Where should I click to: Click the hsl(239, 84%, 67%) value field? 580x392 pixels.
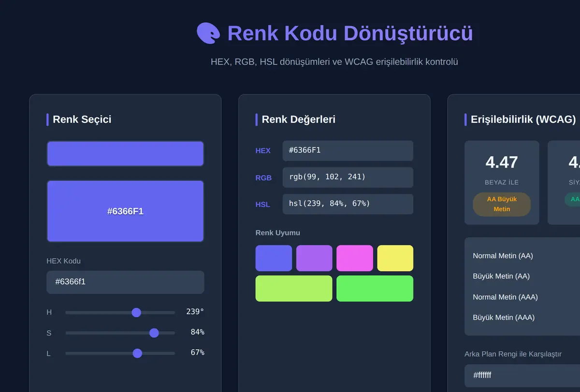[x=348, y=204]
